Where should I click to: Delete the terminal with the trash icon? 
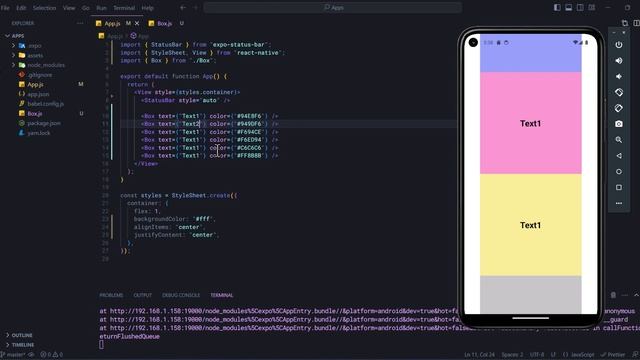click(613, 295)
